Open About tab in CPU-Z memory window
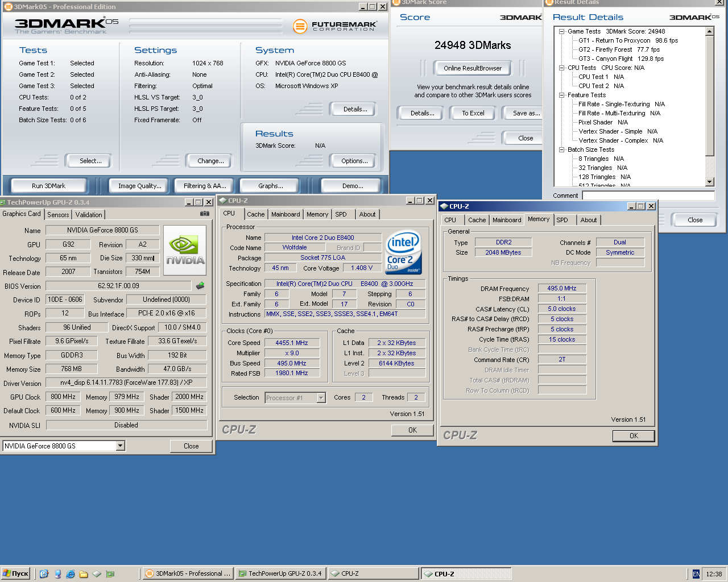This screenshot has height=582, width=728. 589,220
